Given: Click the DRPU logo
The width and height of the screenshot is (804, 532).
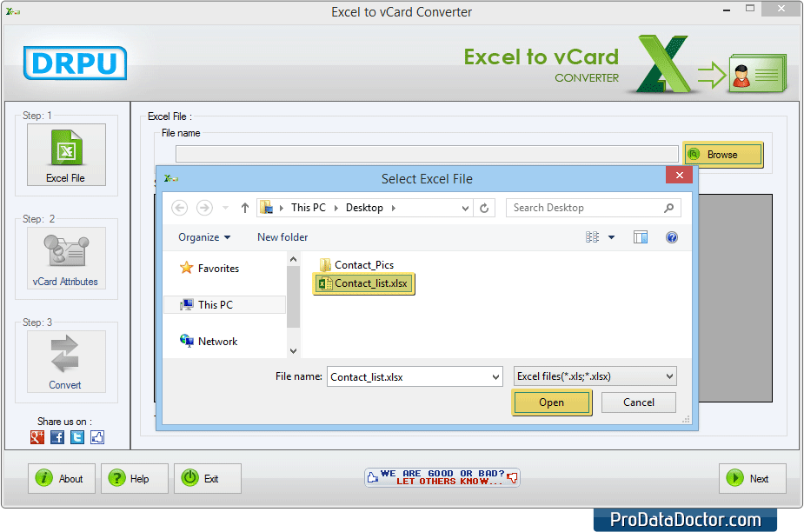Looking at the screenshot, I should click(76, 63).
